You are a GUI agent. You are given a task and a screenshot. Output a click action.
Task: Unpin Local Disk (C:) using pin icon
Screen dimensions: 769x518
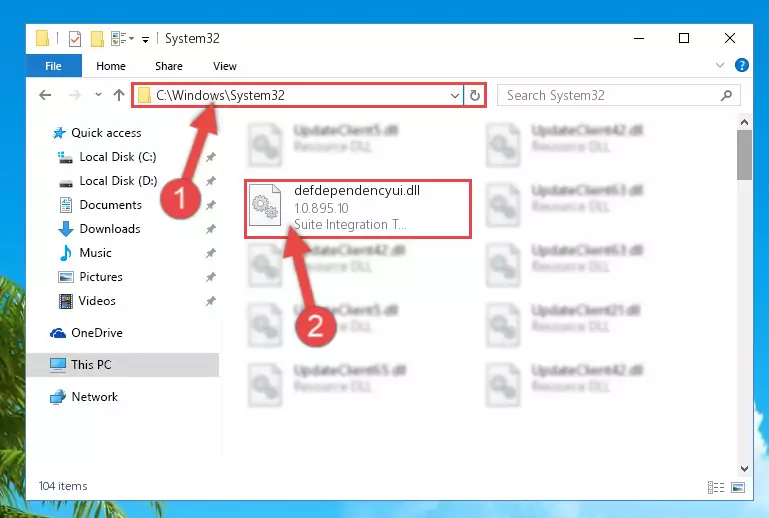tap(210, 157)
